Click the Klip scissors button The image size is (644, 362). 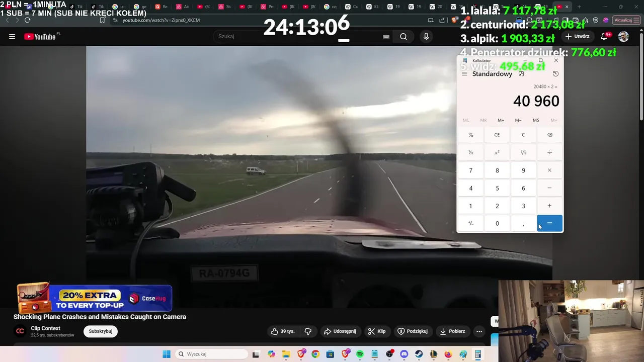377,331
